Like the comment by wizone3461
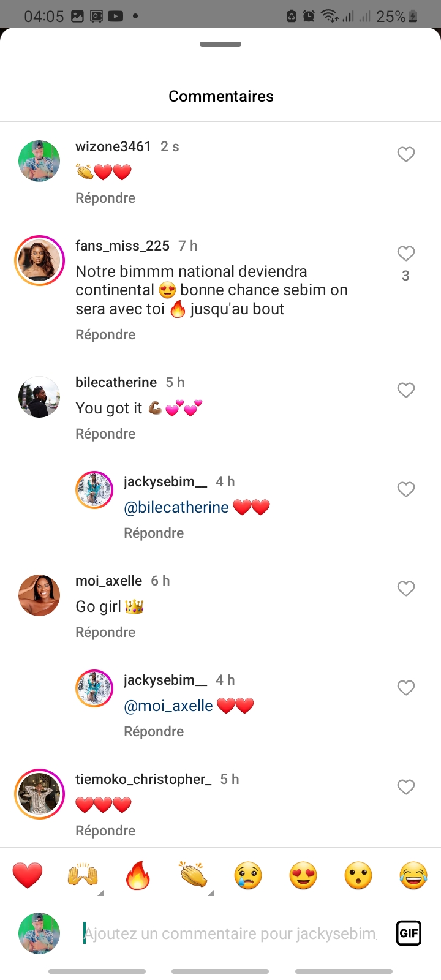 406,154
